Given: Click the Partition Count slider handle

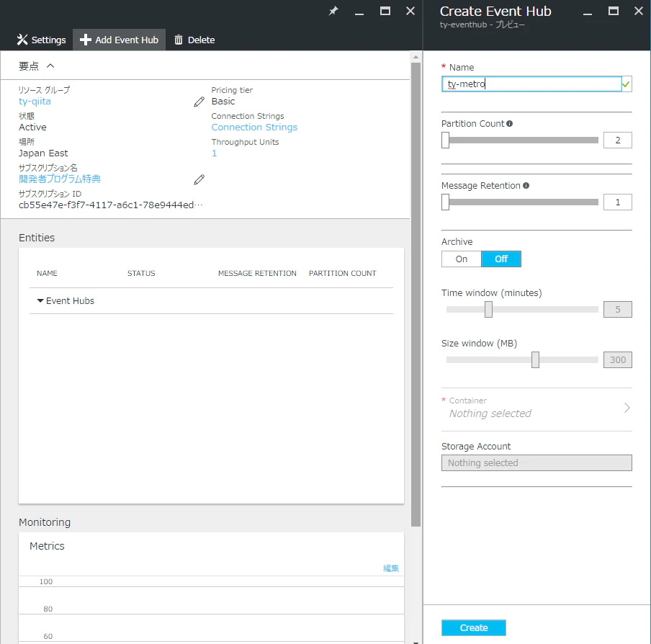Looking at the screenshot, I should point(446,140).
